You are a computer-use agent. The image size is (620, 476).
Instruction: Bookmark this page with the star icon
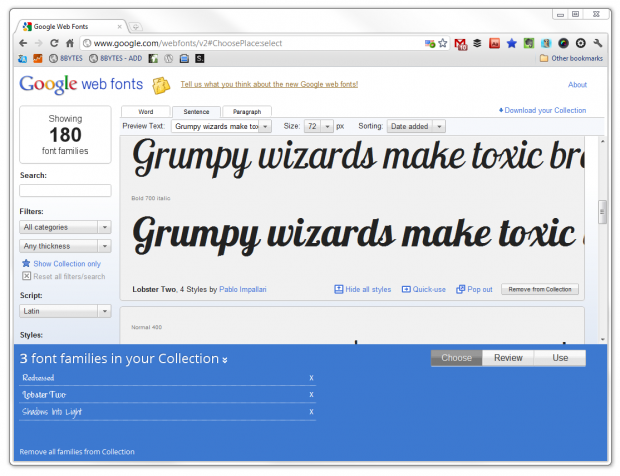[x=442, y=43]
